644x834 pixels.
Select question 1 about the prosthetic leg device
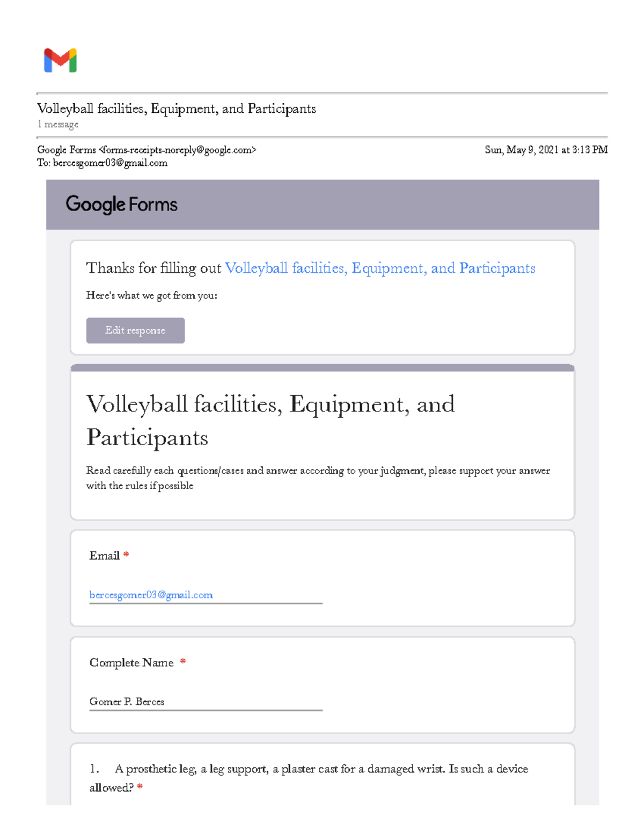[310, 778]
